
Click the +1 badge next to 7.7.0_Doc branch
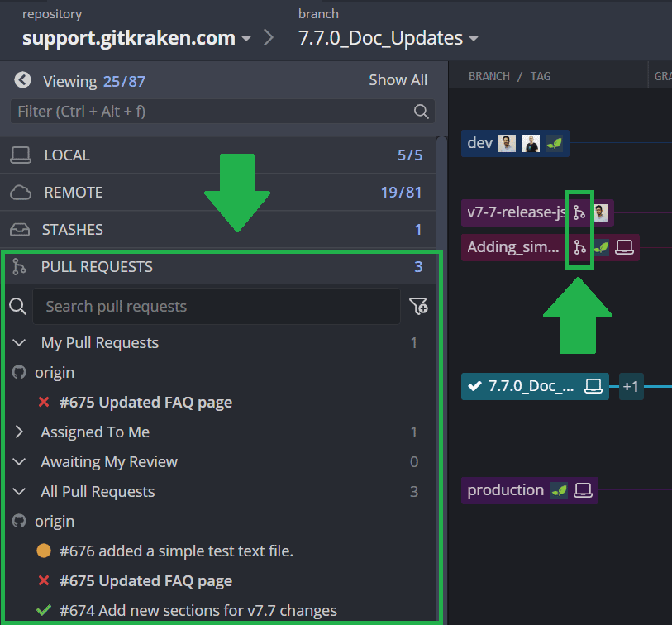coord(631,386)
